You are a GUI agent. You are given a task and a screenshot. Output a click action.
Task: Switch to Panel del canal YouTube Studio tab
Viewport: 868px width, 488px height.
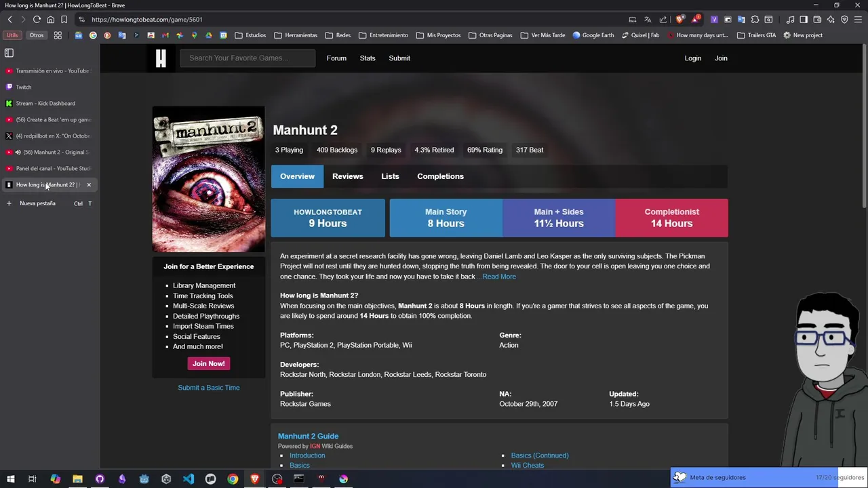49,168
